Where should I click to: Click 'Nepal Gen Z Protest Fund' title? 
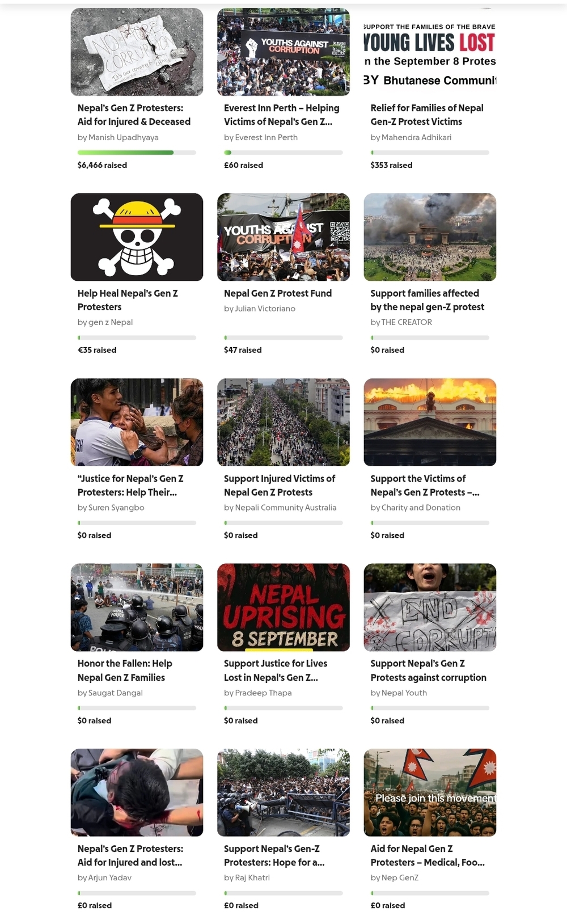[278, 293]
